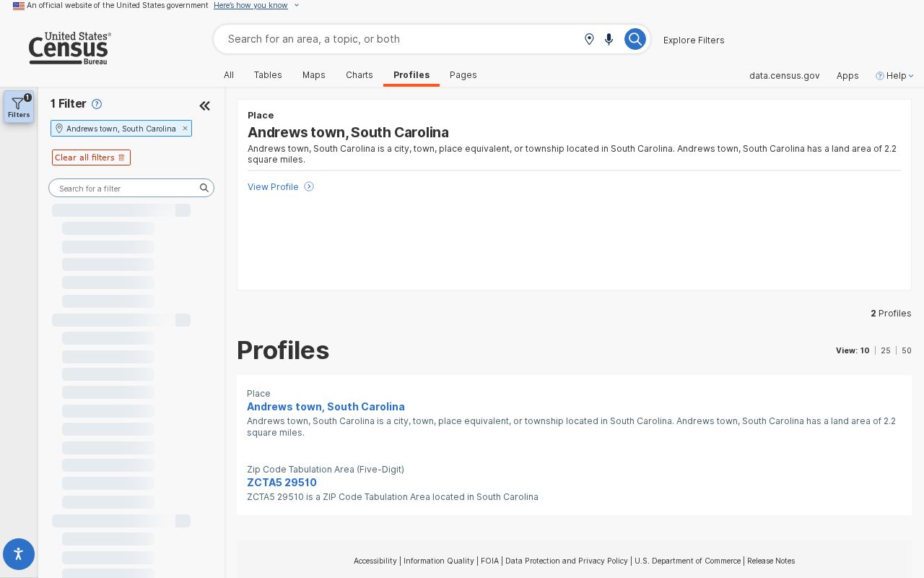Open the Release Notes footer link
The width and height of the screenshot is (924, 578).
pyautogui.click(x=771, y=561)
